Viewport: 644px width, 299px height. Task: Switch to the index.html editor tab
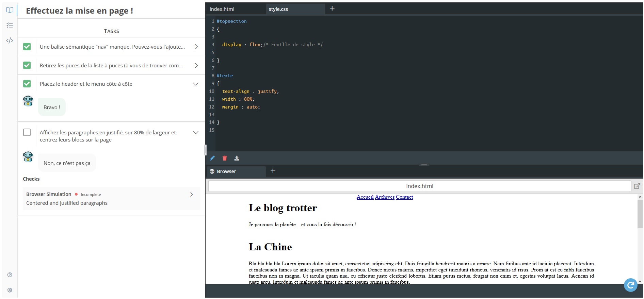coord(222,9)
